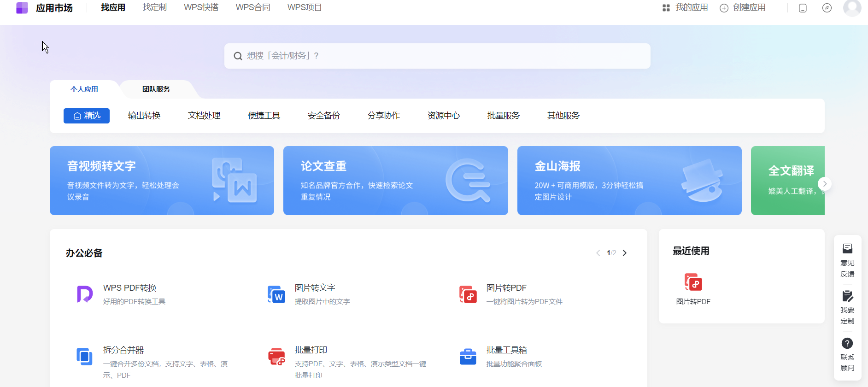Click the 创建应用 button
The height and width of the screenshot is (387, 868).
click(x=743, y=8)
